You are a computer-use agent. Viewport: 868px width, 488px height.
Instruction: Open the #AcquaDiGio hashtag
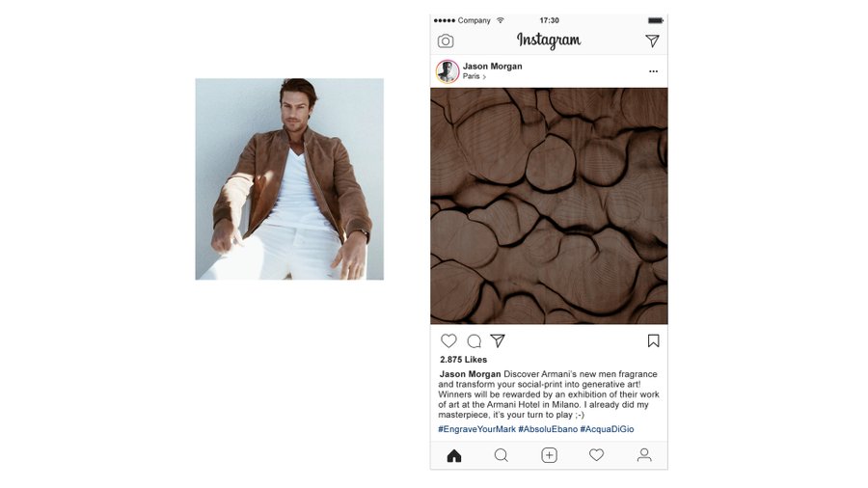[x=607, y=429]
